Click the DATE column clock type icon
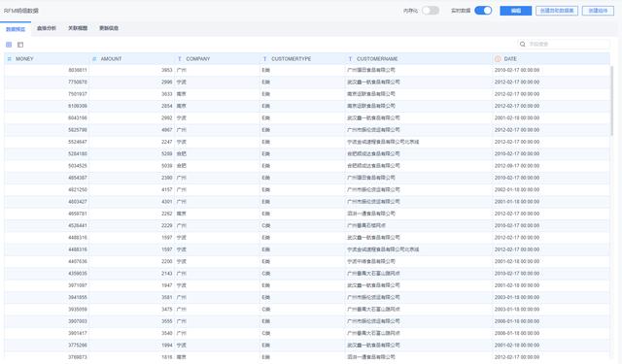 [x=498, y=58]
